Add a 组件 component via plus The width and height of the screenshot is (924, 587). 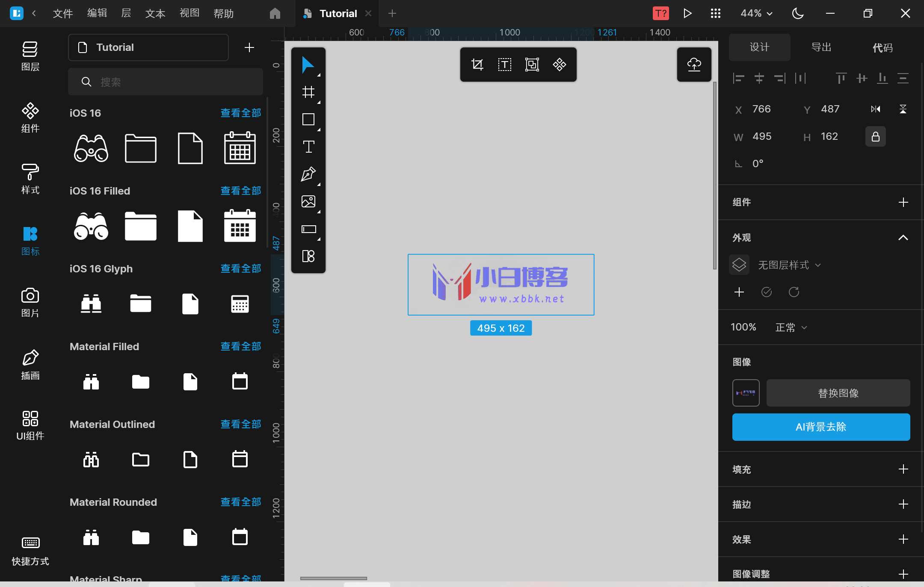903,202
